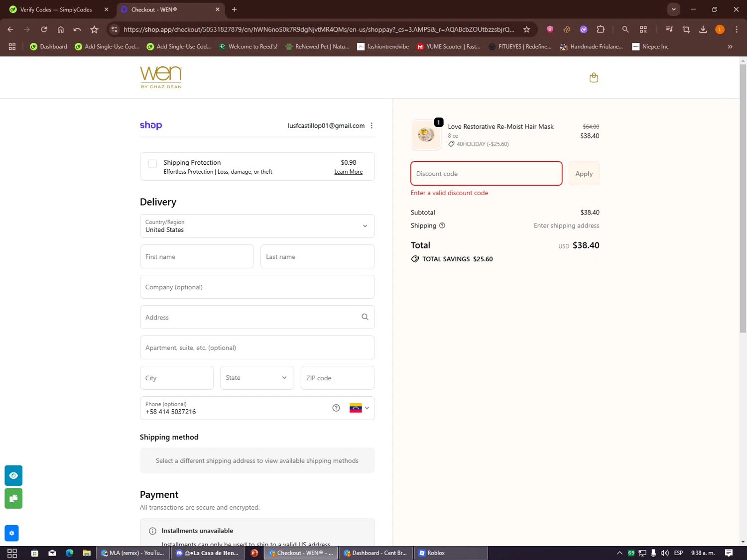Open the Learn More link
The height and width of the screenshot is (560, 747).
[x=348, y=172]
